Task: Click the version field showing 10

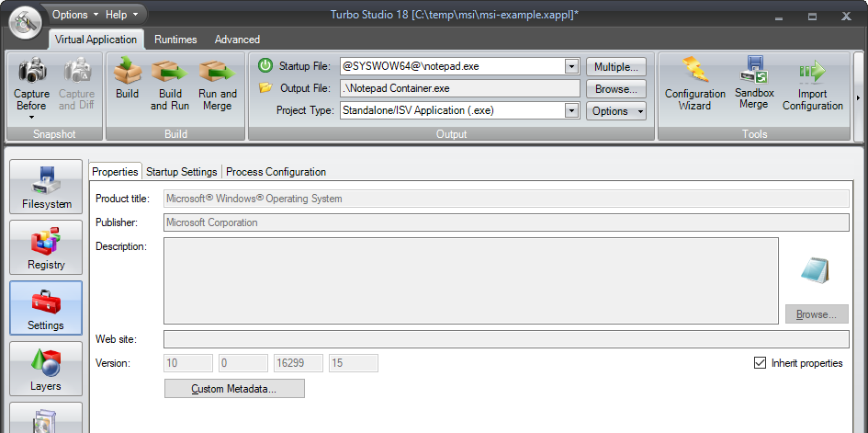Action: 188,363
